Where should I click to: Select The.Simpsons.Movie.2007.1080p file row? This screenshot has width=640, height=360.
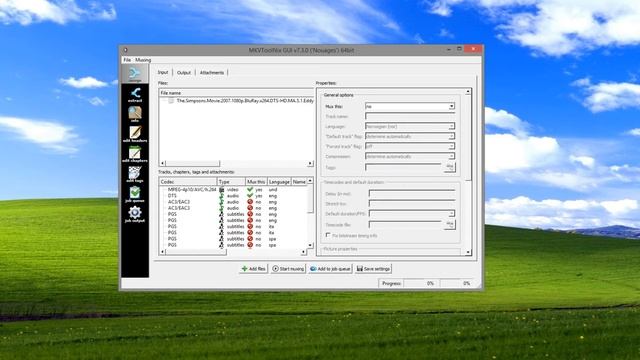[x=237, y=100]
